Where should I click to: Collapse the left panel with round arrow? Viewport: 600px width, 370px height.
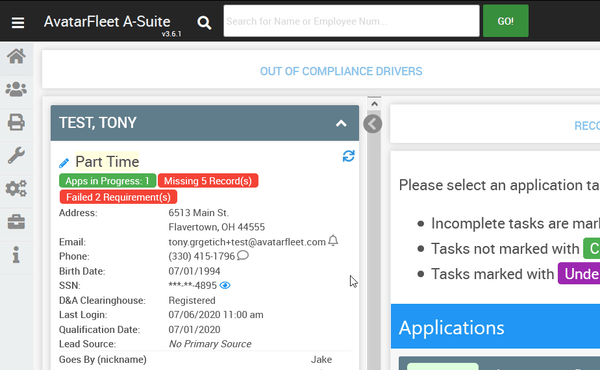[372, 124]
